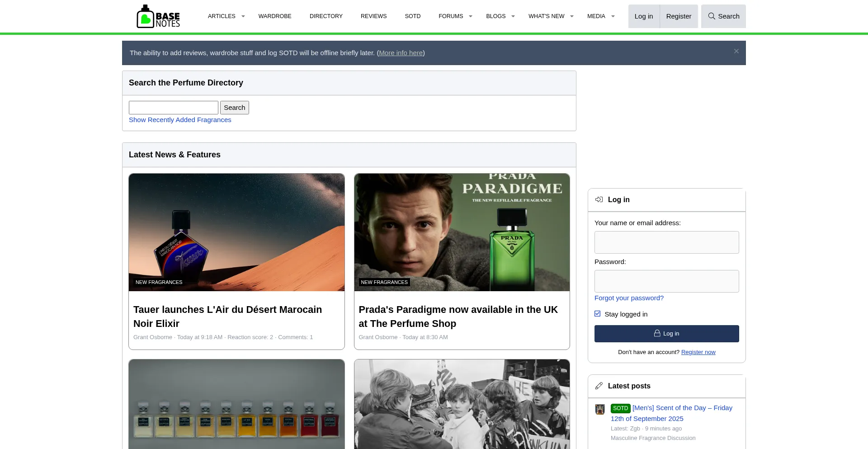This screenshot has height=449, width=868.
Task: Toggle the Stay logged in checkbox
Action: [x=598, y=314]
